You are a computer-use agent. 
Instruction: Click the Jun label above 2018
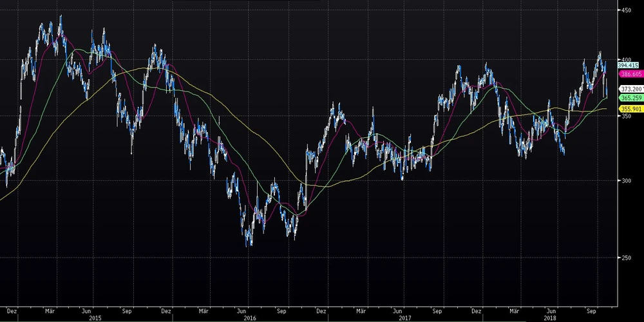click(x=553, y=310)
